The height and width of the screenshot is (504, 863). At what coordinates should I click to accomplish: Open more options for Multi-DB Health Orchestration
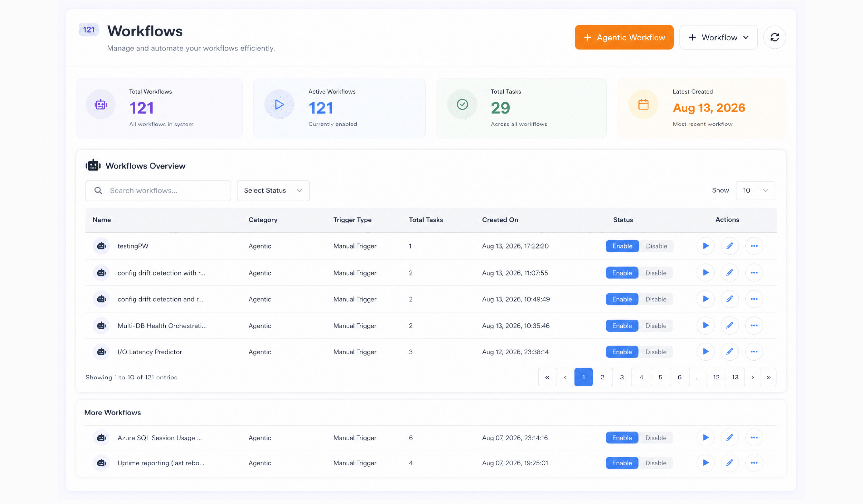754,326
